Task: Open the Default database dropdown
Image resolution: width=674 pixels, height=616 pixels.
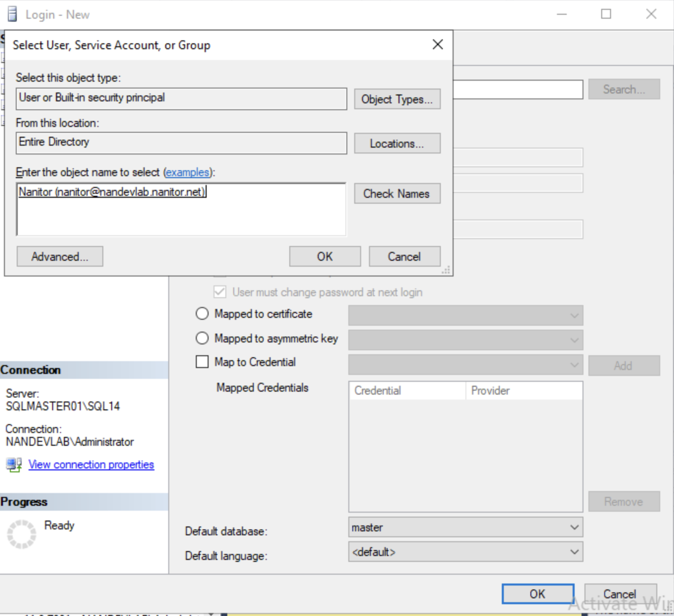Action: tap(465, 527)
